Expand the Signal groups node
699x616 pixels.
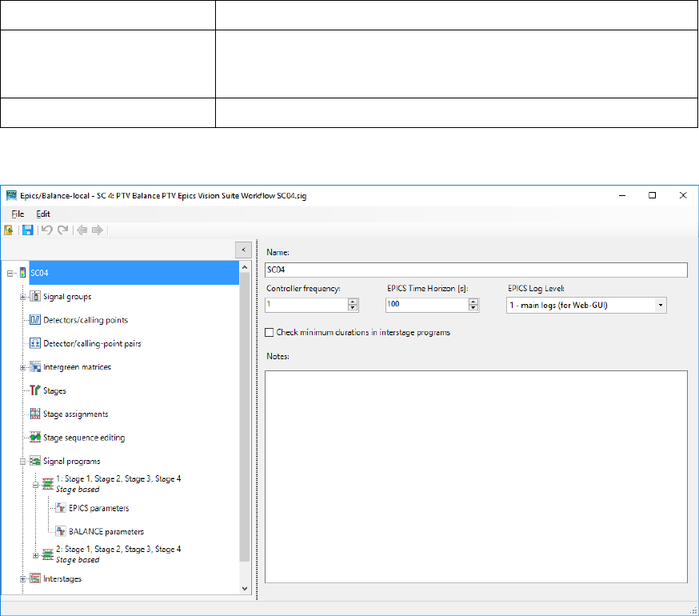point(22,297)
